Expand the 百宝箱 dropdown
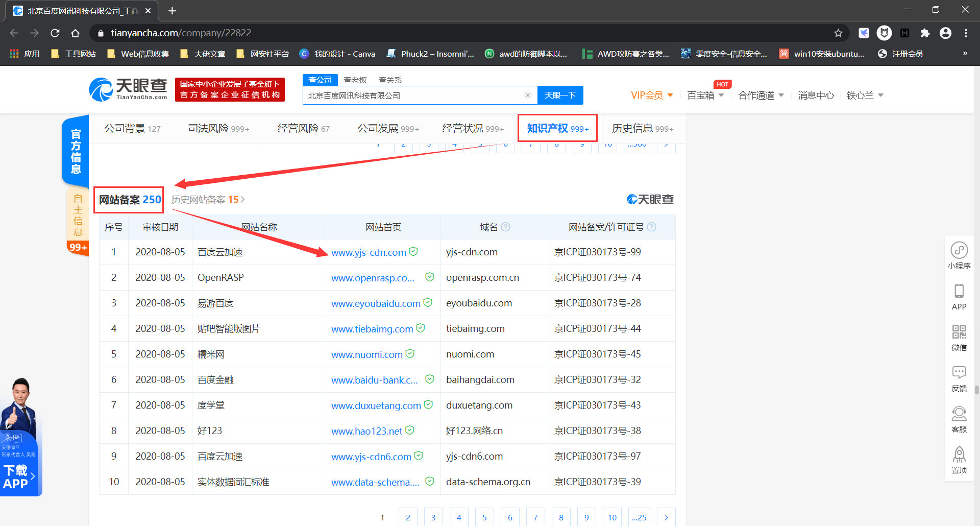The height and width of the screenshot is (526, 980). coord(706,95)
